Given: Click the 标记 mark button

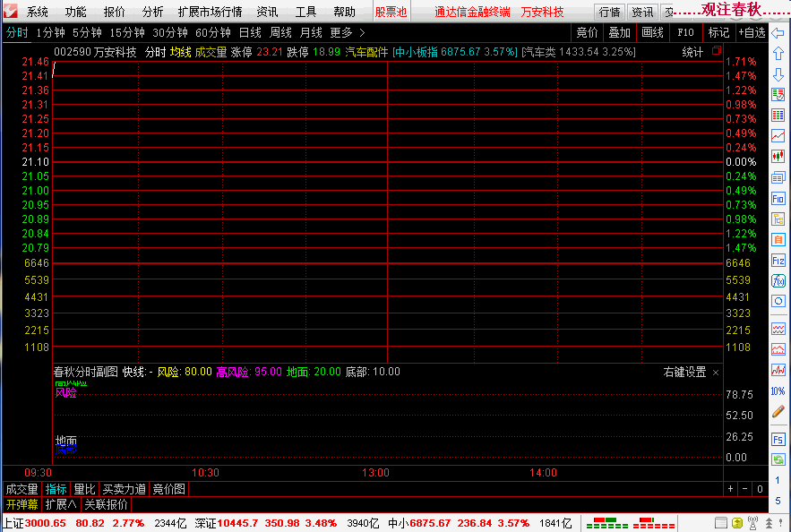Looking at the screenshot, I should click(718, 33).
